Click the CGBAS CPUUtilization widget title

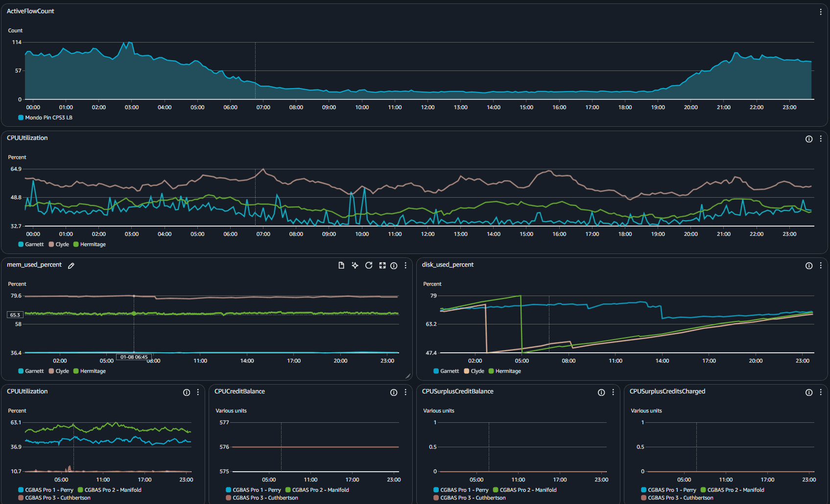[x=27, y=391]
